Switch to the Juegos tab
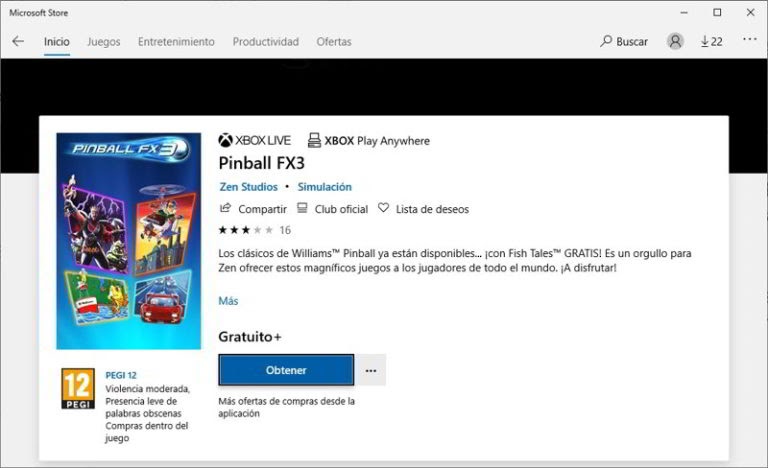The height and width of the screenshot is (468, 768). 103,42
